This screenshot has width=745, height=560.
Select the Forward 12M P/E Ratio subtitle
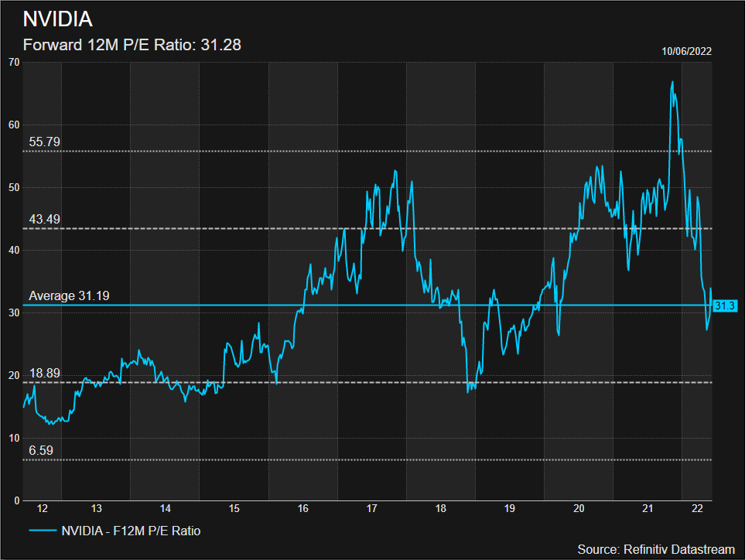point(132,45)
